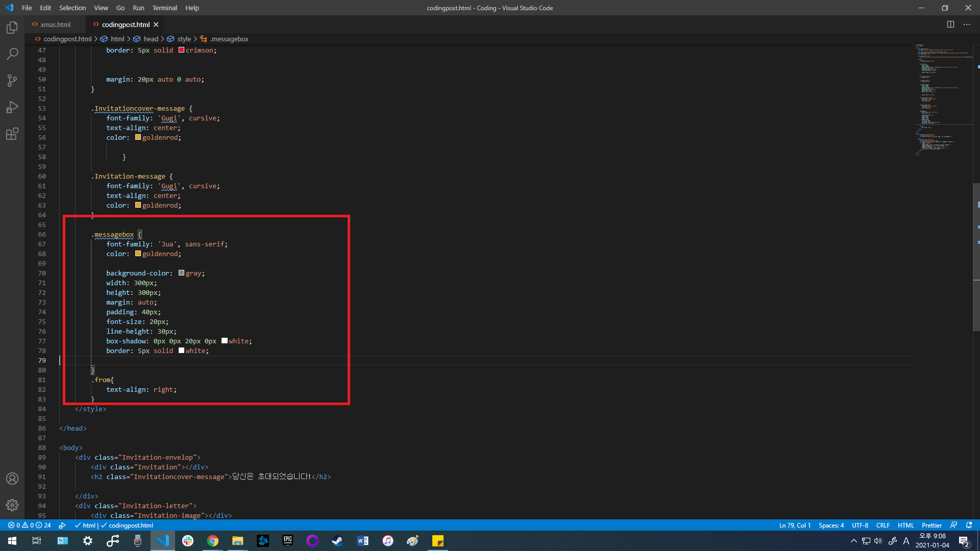
Task: Open the Search view icon
Action: pyautogui.click(x=12, y=54)
